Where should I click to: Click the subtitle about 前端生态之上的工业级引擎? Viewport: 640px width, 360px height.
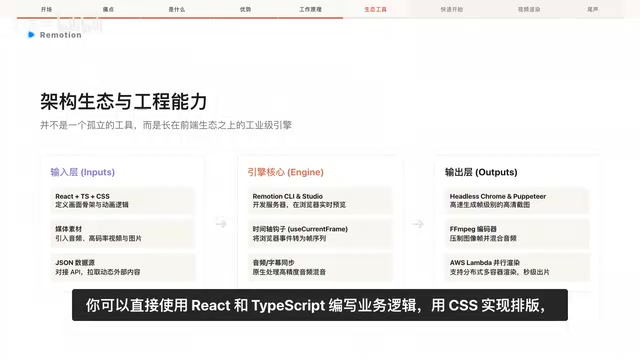pos(166,125)
